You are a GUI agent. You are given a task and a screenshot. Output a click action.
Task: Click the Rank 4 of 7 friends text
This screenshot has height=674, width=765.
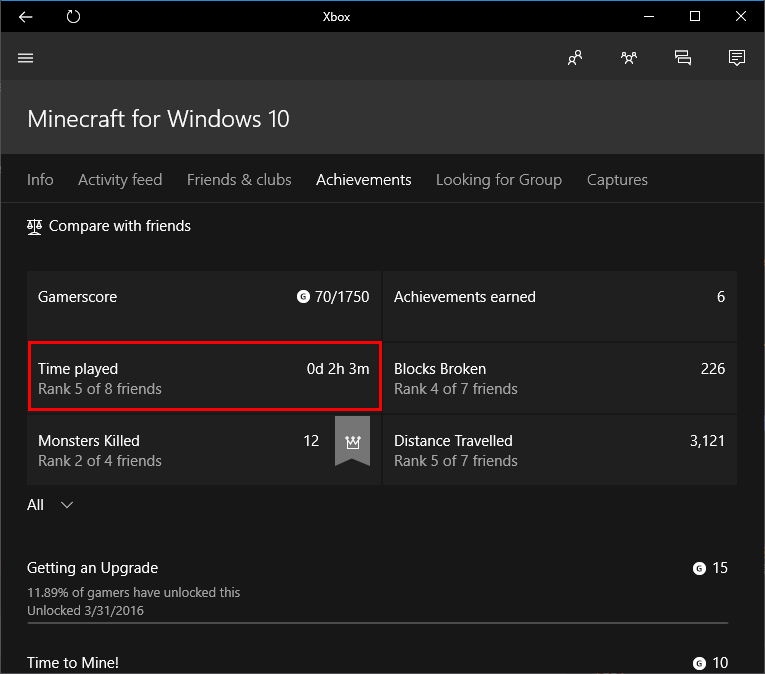[x=456, y=389]
